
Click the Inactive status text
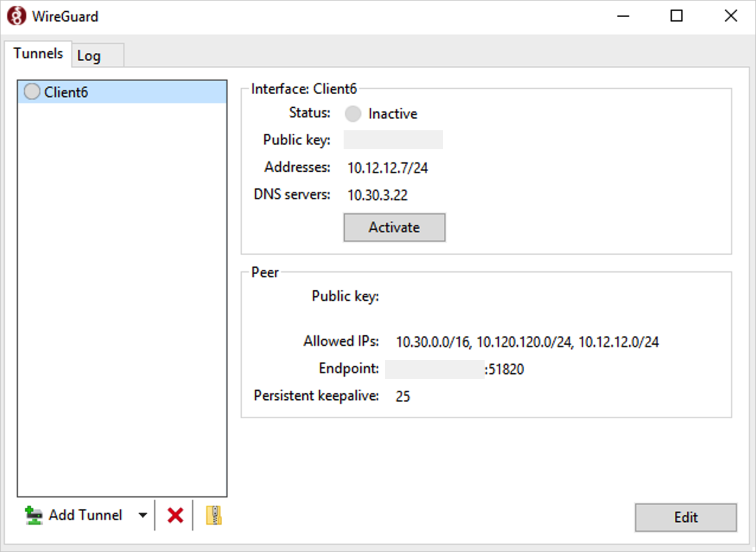pyautogui.click(x=393, y=114)
